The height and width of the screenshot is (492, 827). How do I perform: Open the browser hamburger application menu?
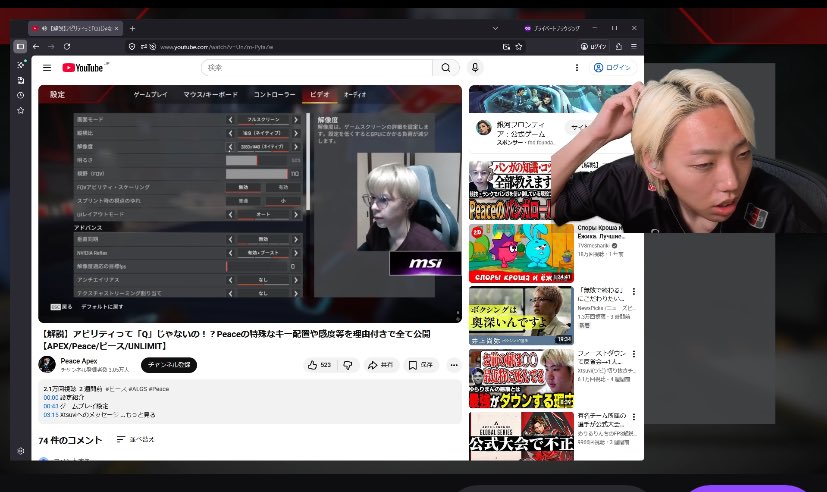point(634,46)
